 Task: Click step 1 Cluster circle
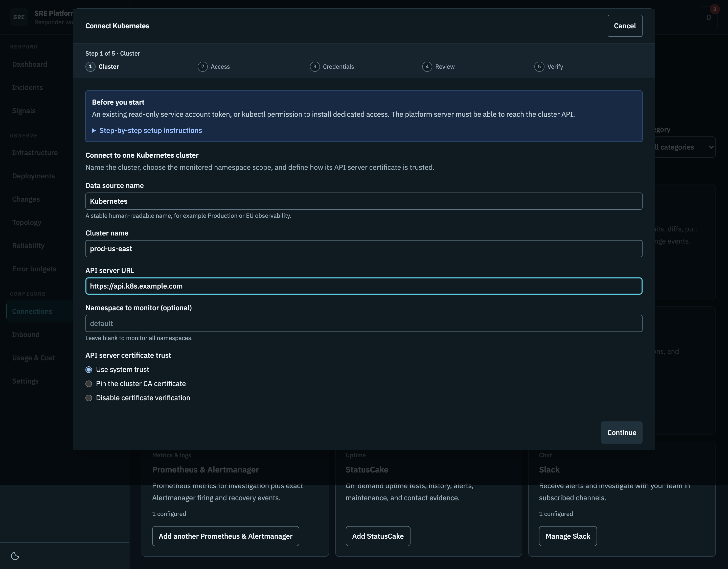[x=90, y=67]
